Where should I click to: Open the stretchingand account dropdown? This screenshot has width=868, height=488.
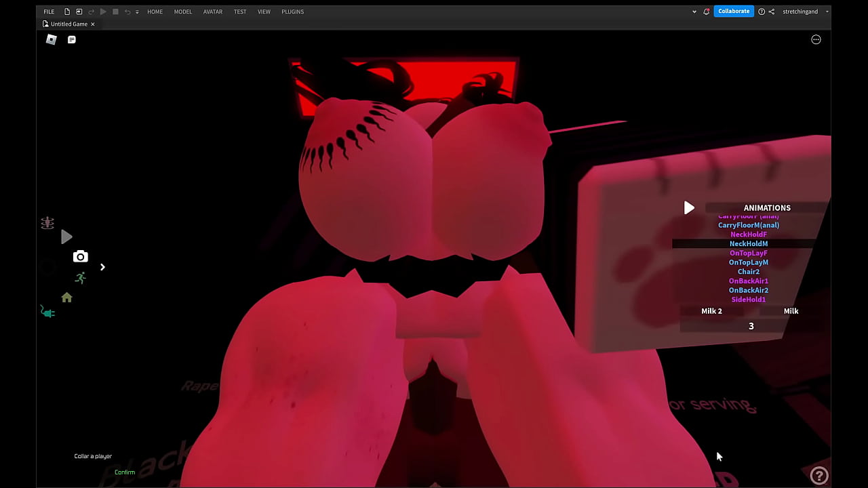[800, 11]
